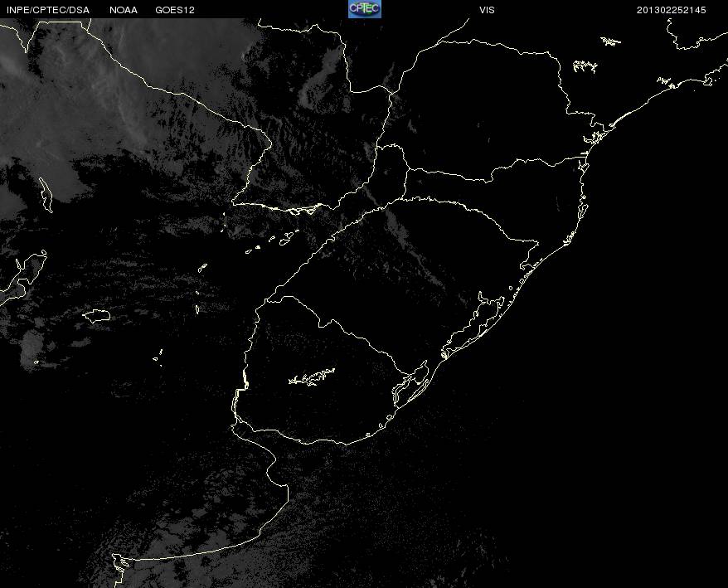Click the VIS channel label
Image resolution: width=728 pixels, height=588 pixels.
487,10
